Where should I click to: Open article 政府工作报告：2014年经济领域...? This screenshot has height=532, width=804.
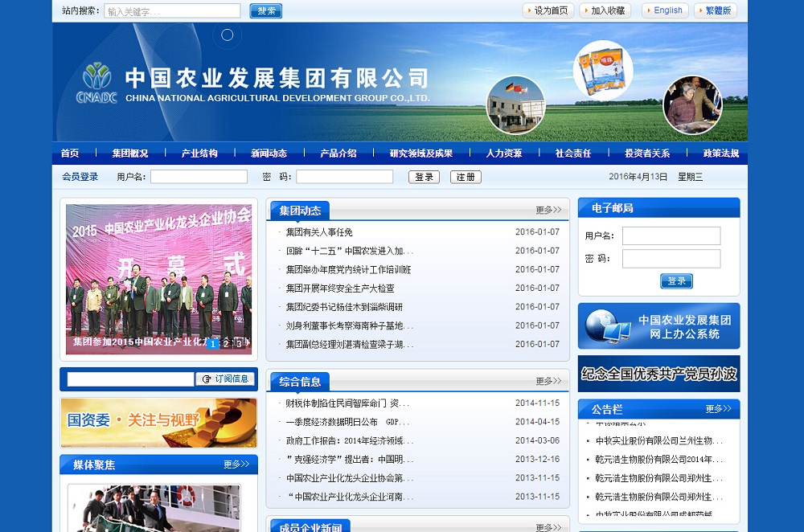(x=350, y=440)
